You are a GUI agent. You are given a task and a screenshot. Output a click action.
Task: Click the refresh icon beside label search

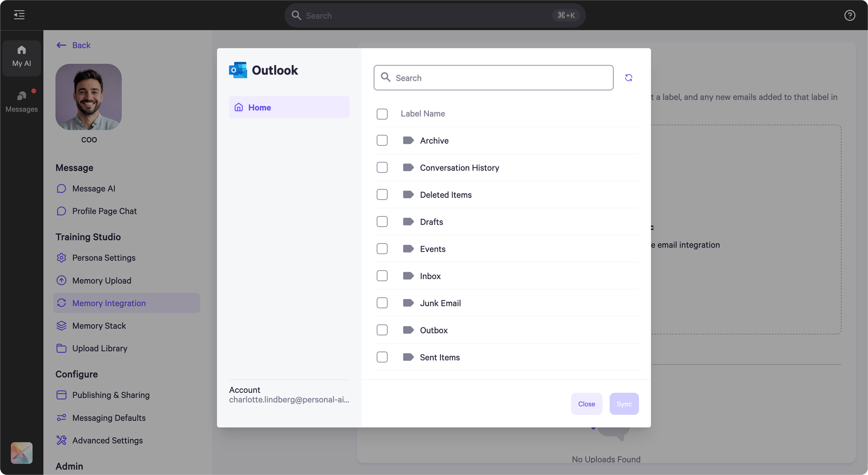tap(628, 78)
